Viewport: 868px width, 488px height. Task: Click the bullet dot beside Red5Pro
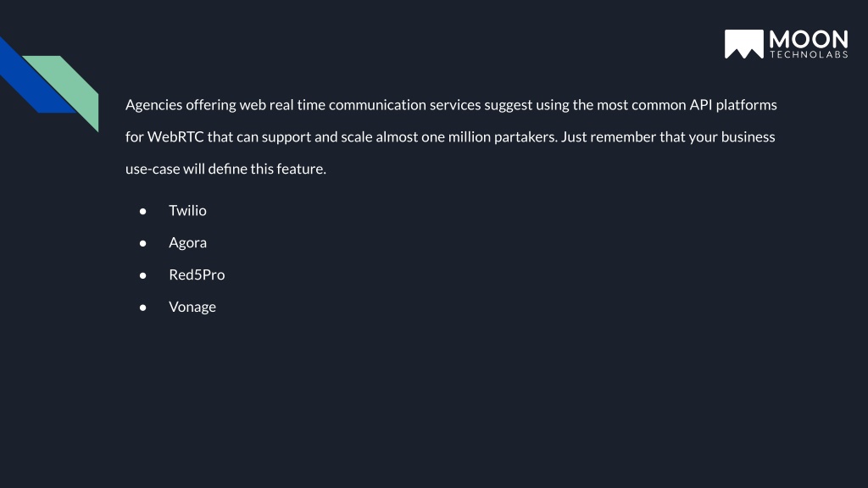[x=142, y=275]
